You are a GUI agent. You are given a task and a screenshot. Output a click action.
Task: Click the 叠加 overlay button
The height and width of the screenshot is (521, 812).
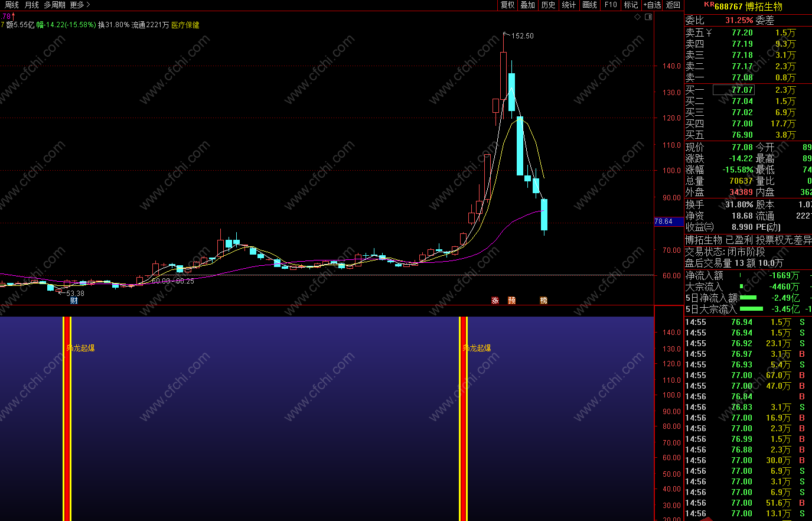527,5
